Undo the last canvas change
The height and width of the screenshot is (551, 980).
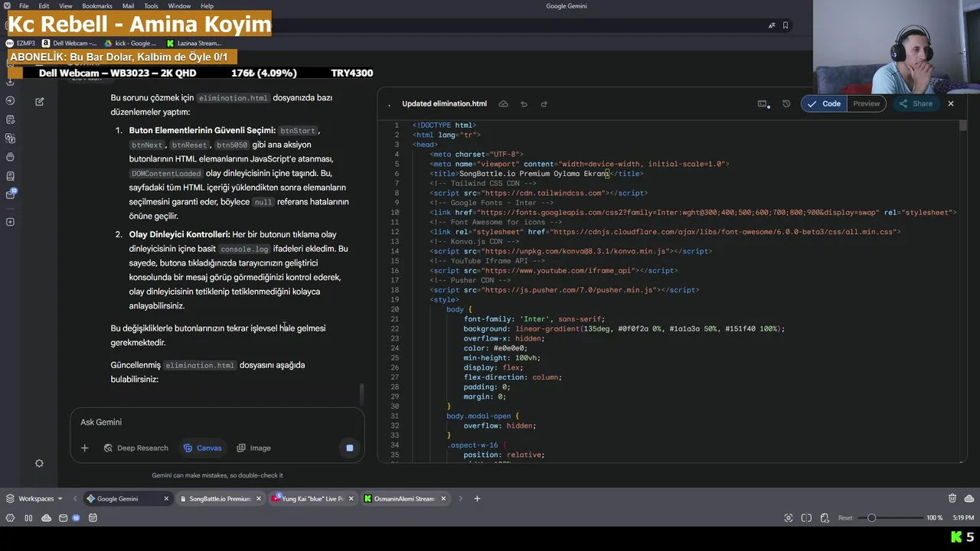[x=524, y=104]
